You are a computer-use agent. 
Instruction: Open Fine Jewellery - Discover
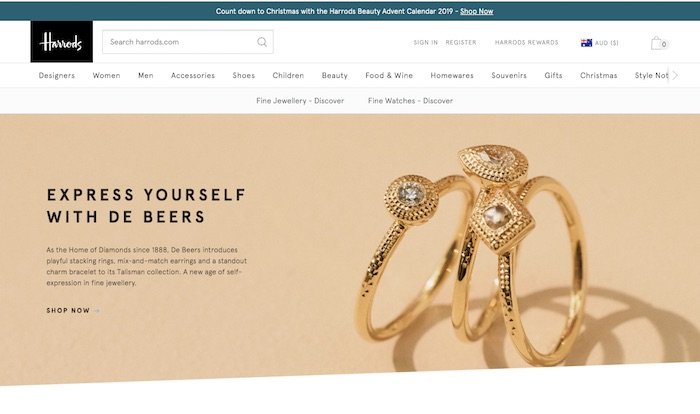(x=300, y=101)
